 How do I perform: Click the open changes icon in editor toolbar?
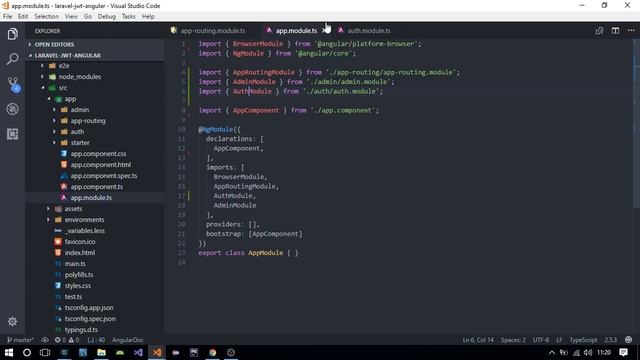pos(599,31)
